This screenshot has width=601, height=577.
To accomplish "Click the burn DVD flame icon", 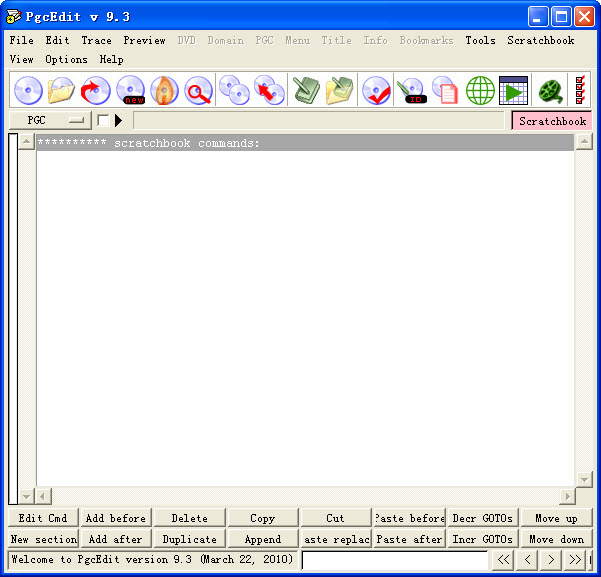I will tap(164, 90).
